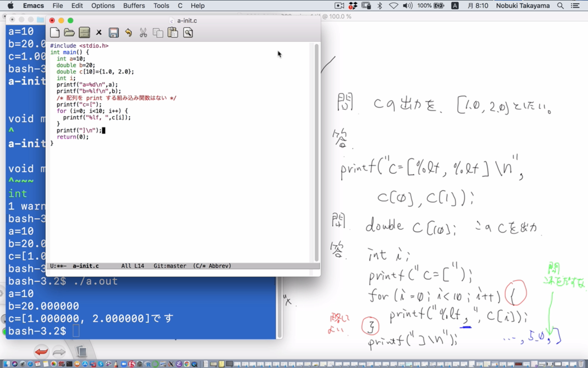Viewport: 588px width, 368px height.
Task: Click the Paste clipboard icon in Emacs toolbar
Action: point(173,33)
